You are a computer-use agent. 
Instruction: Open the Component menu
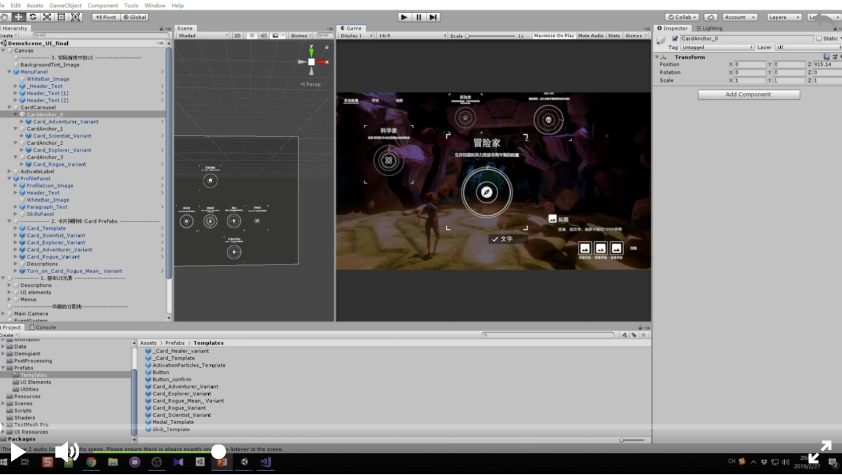coord(103,5)
